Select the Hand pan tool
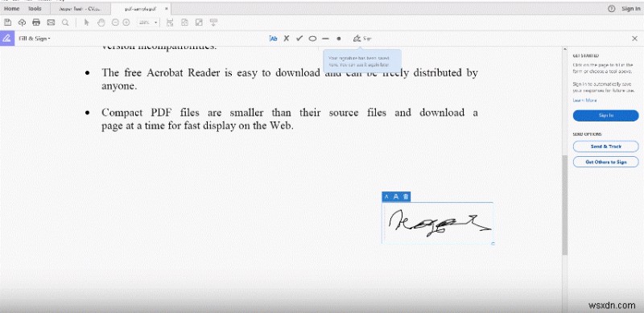 click(101, 23)
